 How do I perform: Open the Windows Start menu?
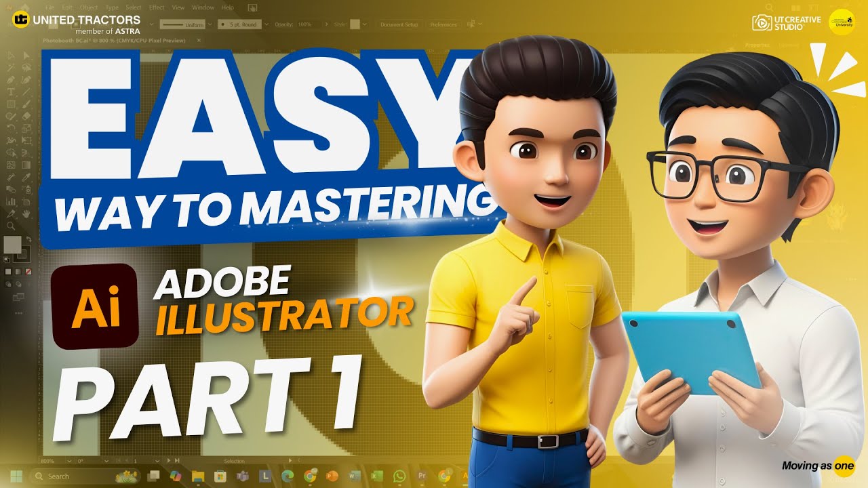point(16,476)
